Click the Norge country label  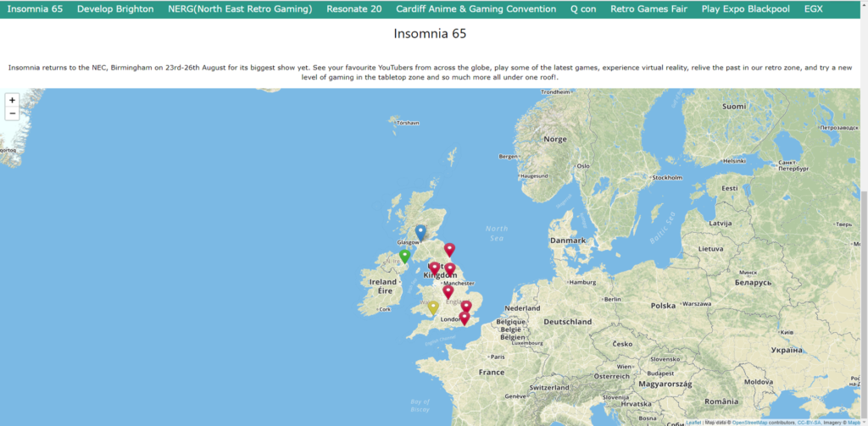tap(554, 140)
